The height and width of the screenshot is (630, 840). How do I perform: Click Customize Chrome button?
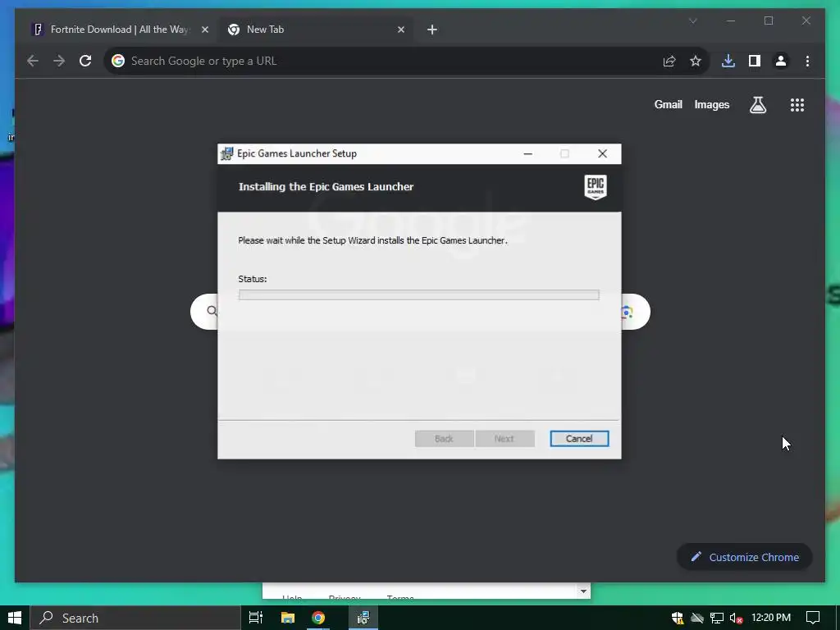745,557
